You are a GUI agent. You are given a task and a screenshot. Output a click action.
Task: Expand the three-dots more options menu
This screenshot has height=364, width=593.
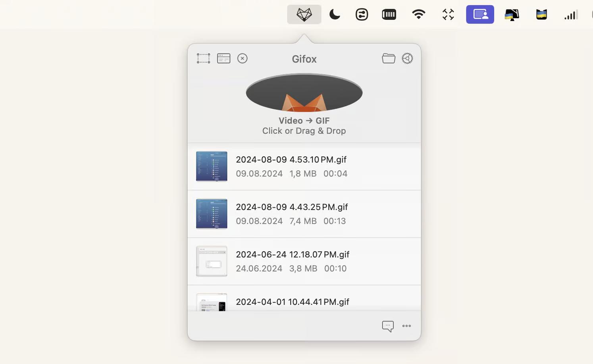[x=406, y=326]
